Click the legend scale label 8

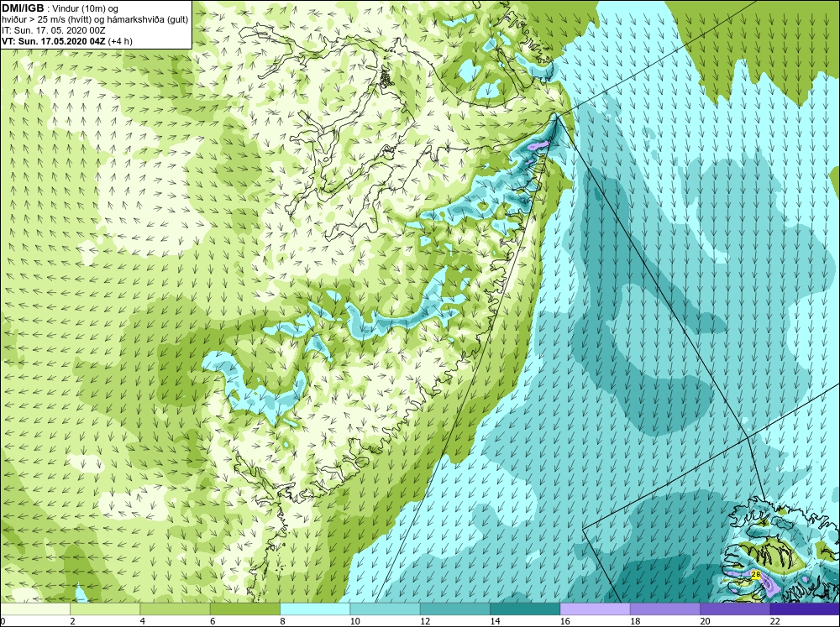pyautogui.click(x=282, y=621)
